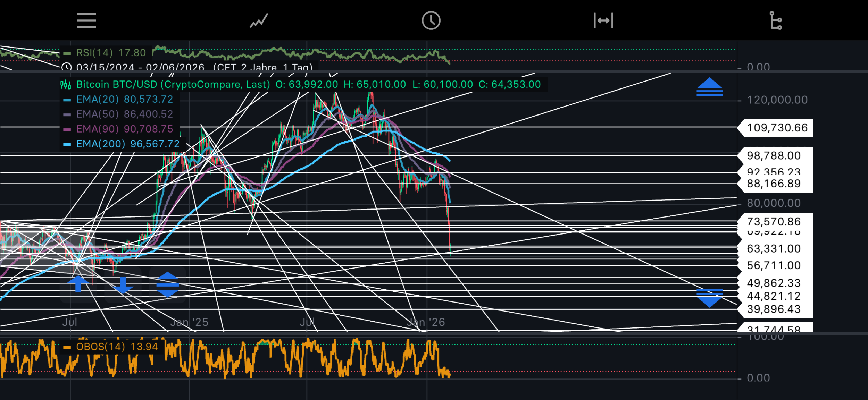
Task: Tap the blue up arrow button
Action: point(78,284)
